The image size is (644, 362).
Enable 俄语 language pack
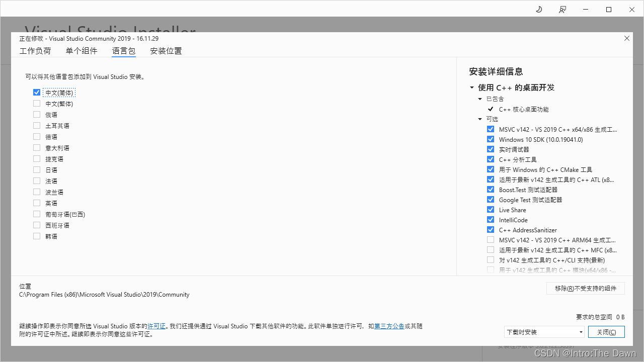(x=37, y=115)
